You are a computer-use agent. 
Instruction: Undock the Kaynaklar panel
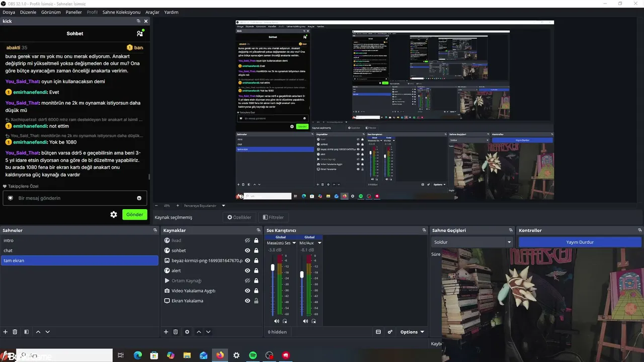coord(258,230)
